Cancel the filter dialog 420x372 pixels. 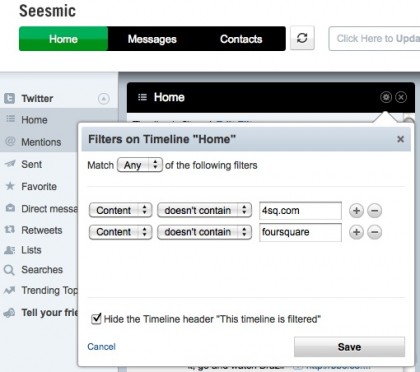point(101,347)
